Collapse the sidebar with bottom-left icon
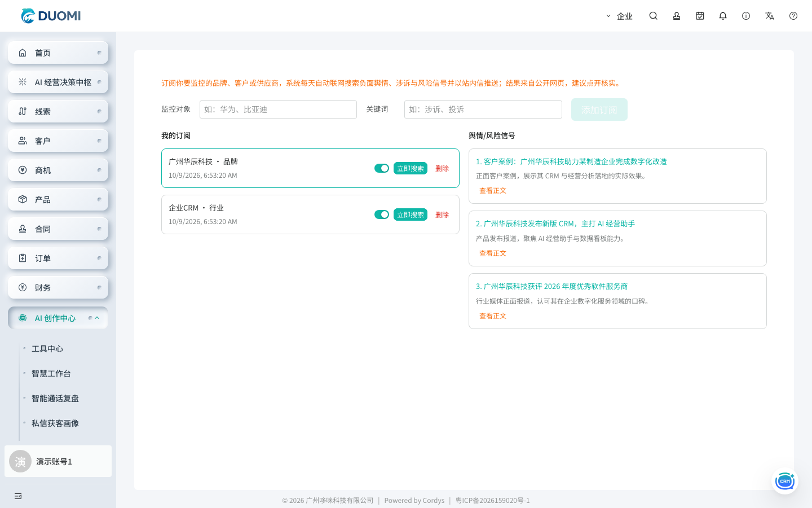The image size is (812, 508). tap(18, 496)
